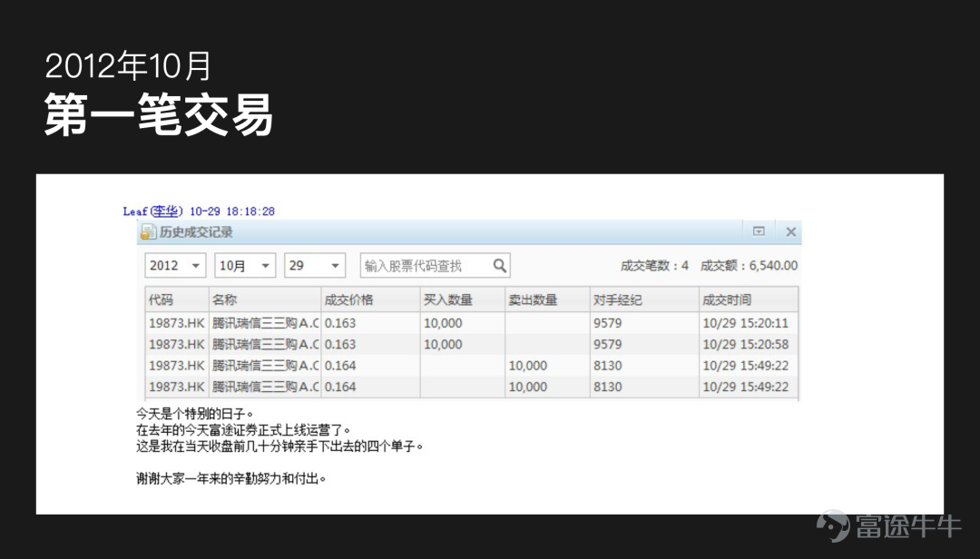Click the search magnifier icon
Image resolution: width=980 pixels, height=559 pixels.
[499, 266]
